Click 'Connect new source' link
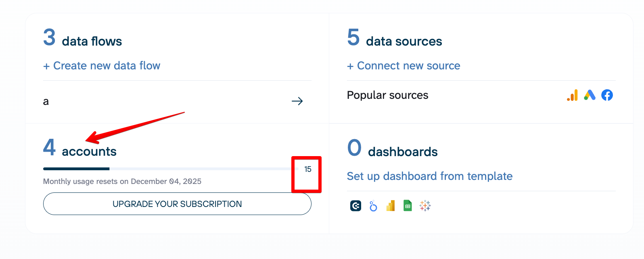Viewport: 644px width, 259px height. coord(404,66)
